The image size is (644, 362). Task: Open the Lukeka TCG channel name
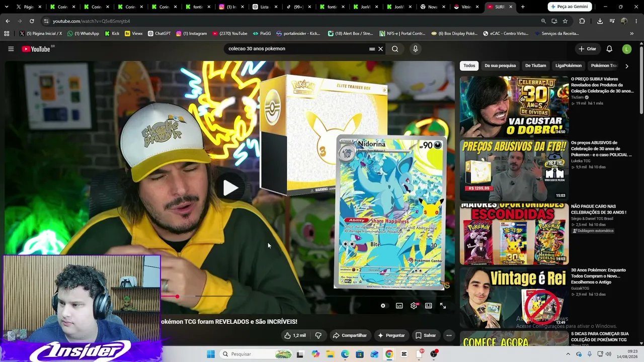coord(581,161)
